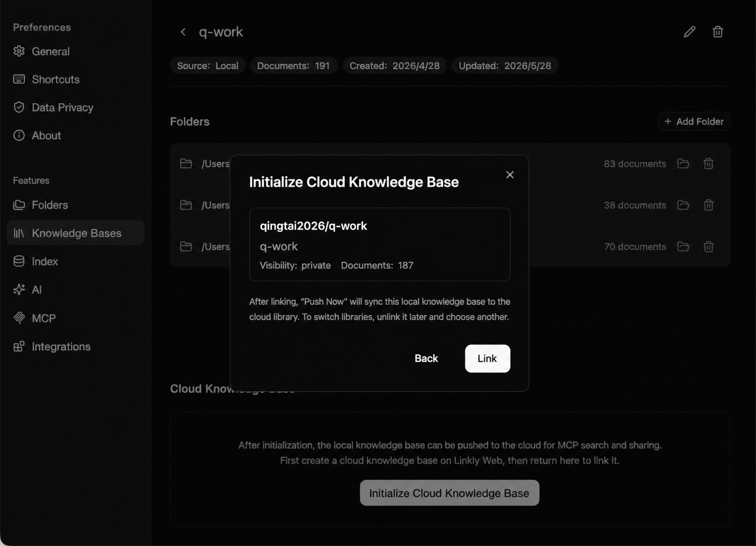Click the Link button in dialog
The height and width of the screenshot is (546, 756).
point(487,359)
